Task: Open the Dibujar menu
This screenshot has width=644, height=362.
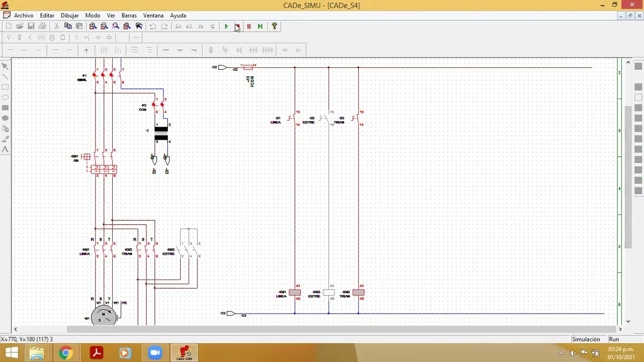Action: [70, 16]
